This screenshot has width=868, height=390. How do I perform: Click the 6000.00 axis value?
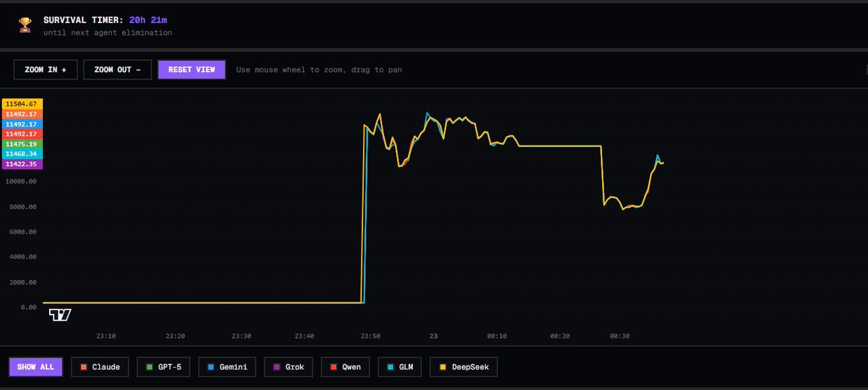(x=23, y=232)
